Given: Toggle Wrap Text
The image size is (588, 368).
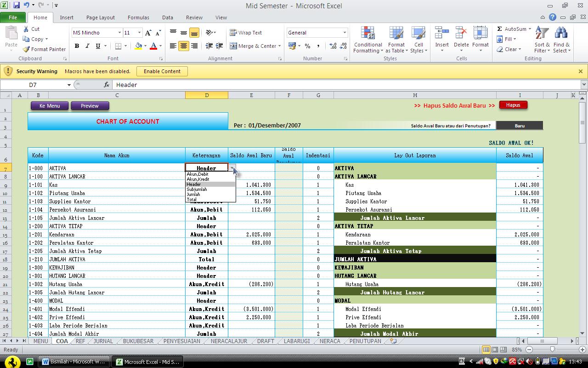Looking at the screenshot, I should click(246, 33).
